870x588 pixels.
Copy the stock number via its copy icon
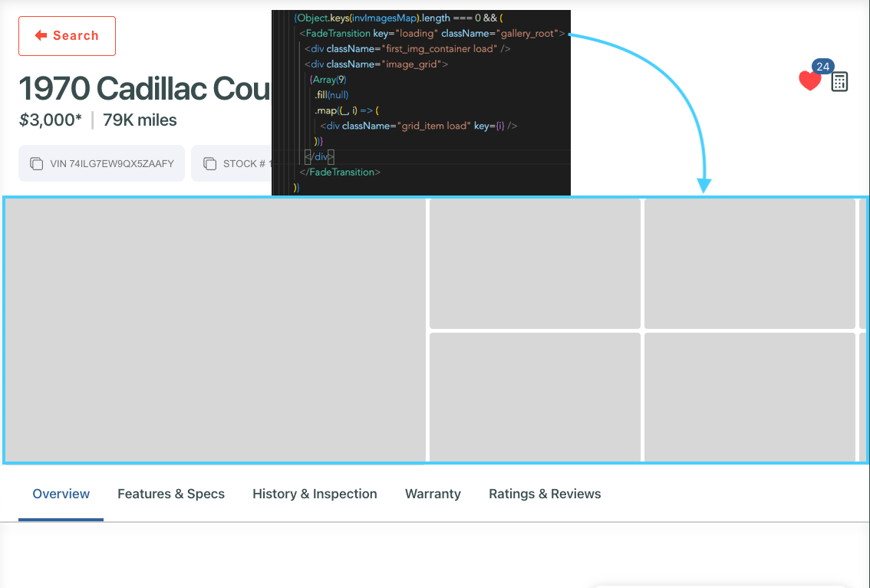pos(209,163)
